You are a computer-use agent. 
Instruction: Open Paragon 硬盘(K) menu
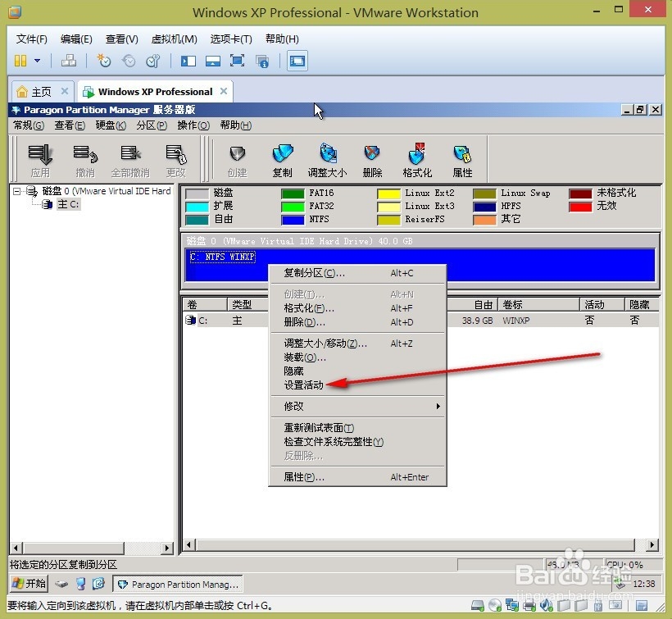click(x=111, y=125)
